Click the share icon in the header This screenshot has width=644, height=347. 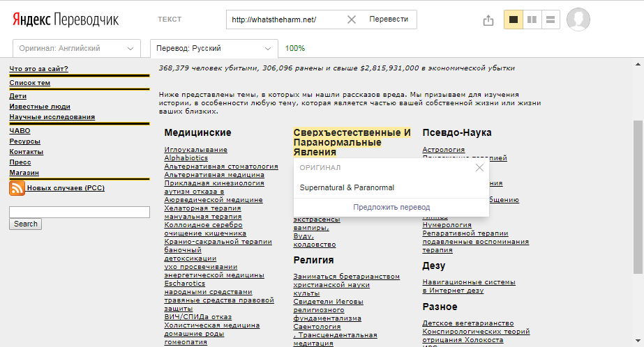pyautogui.click(x=488, y=20)
